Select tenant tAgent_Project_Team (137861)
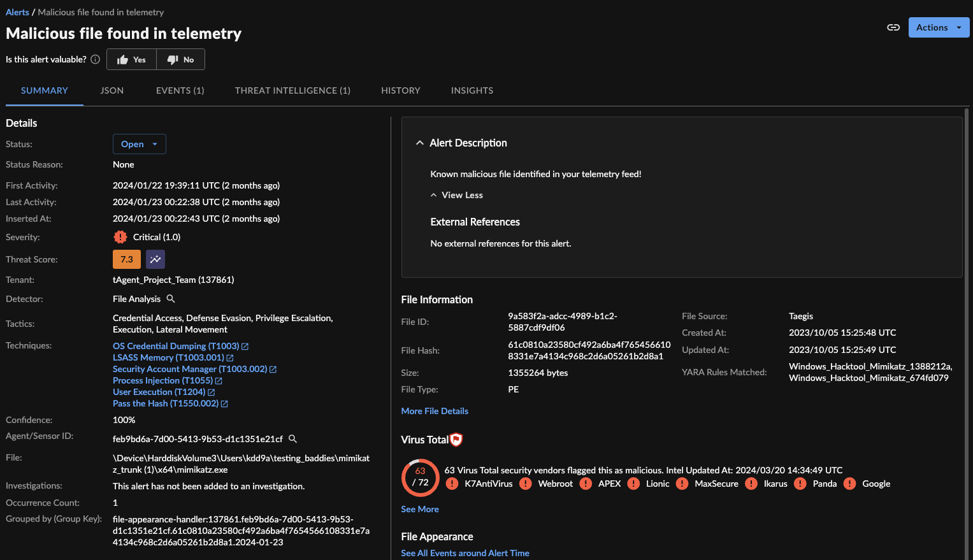 (x=173, y=280)
